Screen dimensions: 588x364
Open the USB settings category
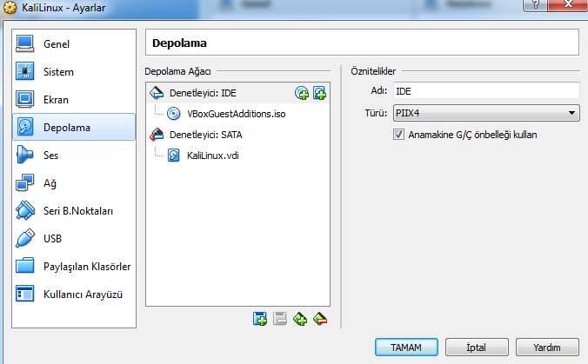tap(74, 239)
